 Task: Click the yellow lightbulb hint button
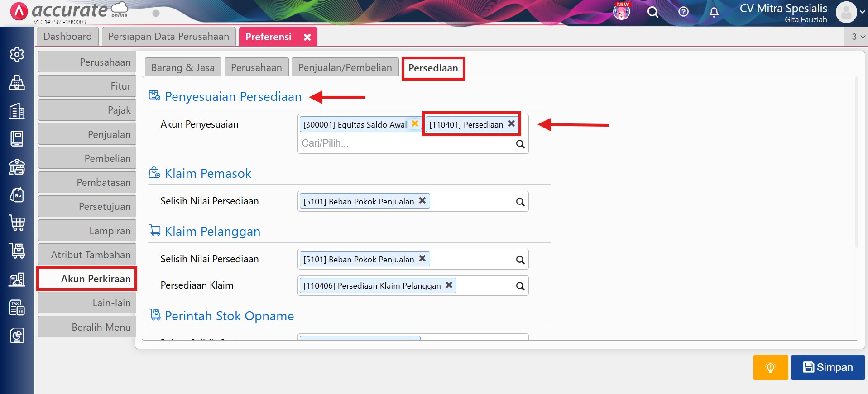coord(770,367)
